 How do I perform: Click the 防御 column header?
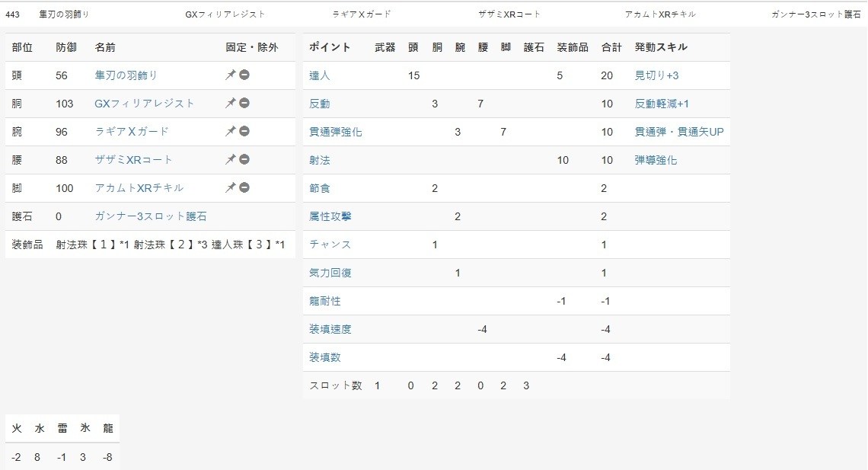(x=66, y=47)
